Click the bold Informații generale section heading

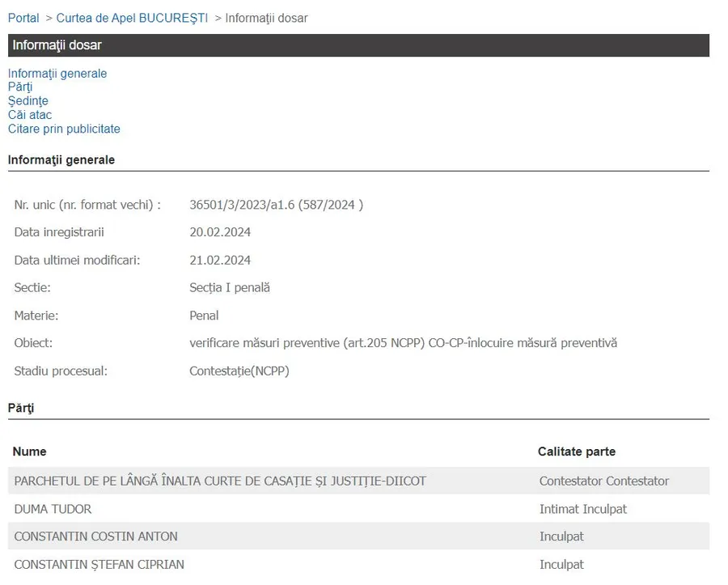[x=61, y=160]
